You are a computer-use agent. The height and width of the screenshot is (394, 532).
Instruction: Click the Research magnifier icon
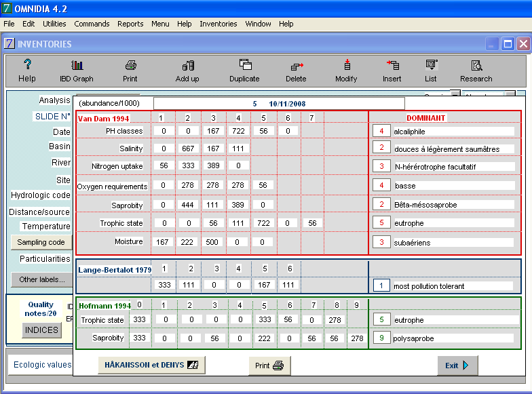click(x=476, y=65)
